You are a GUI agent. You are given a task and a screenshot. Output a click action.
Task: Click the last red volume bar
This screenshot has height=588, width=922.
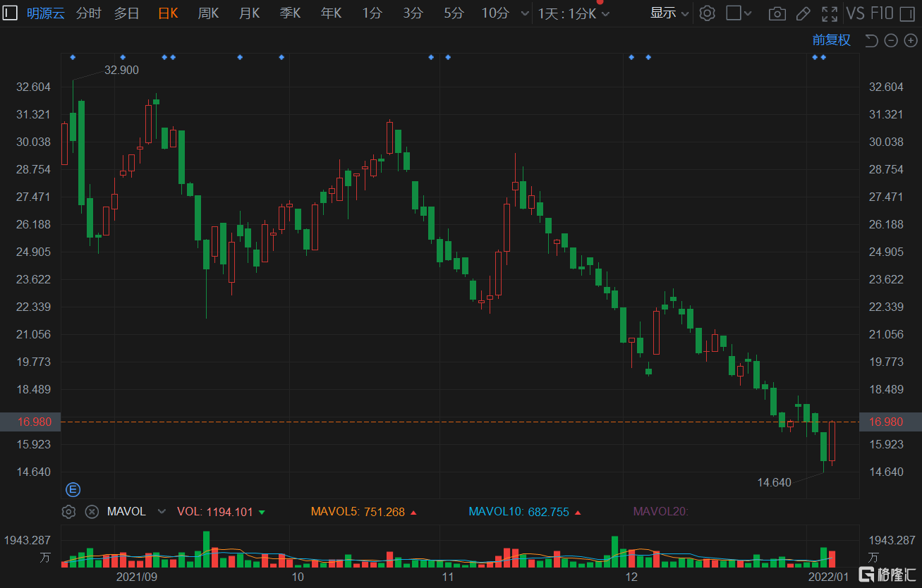click(x=832, y=559)
